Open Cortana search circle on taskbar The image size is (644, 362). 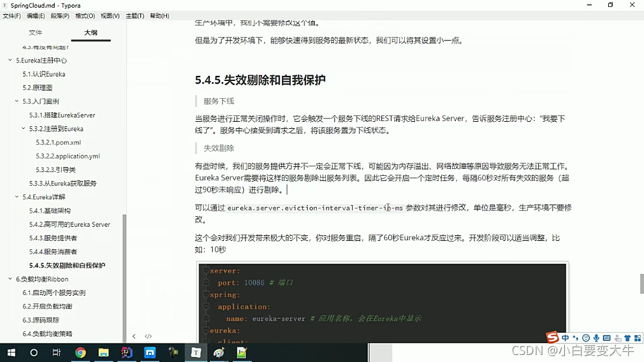click(34, 352)
